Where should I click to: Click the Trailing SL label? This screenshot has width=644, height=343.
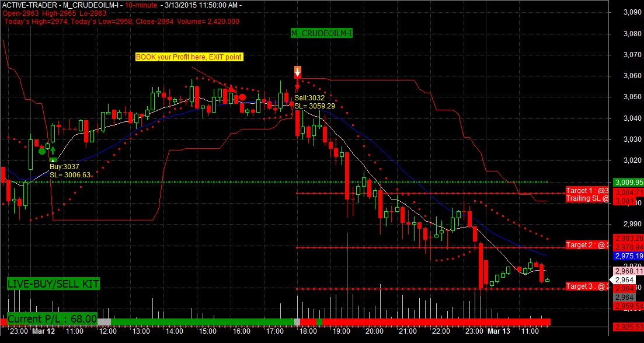pyautogui.click(x=587, y=198)
